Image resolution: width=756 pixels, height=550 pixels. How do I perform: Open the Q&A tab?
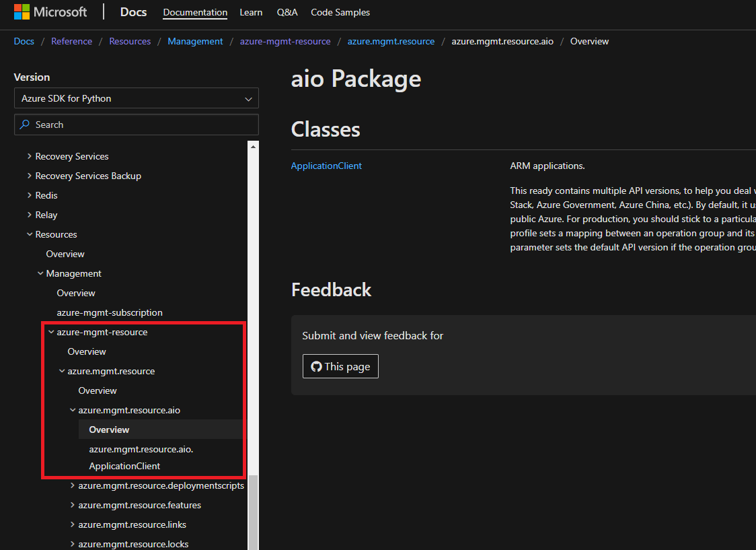(287, 12)
